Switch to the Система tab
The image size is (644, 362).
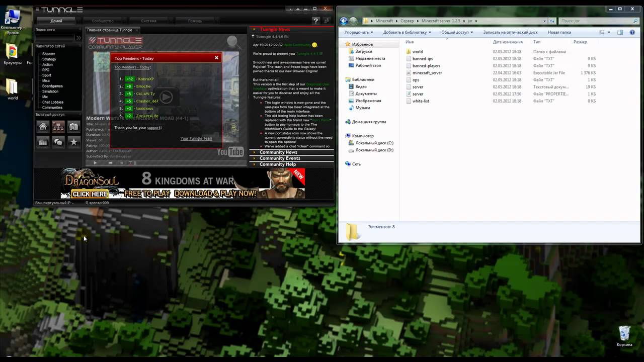(x=149, y=21)
